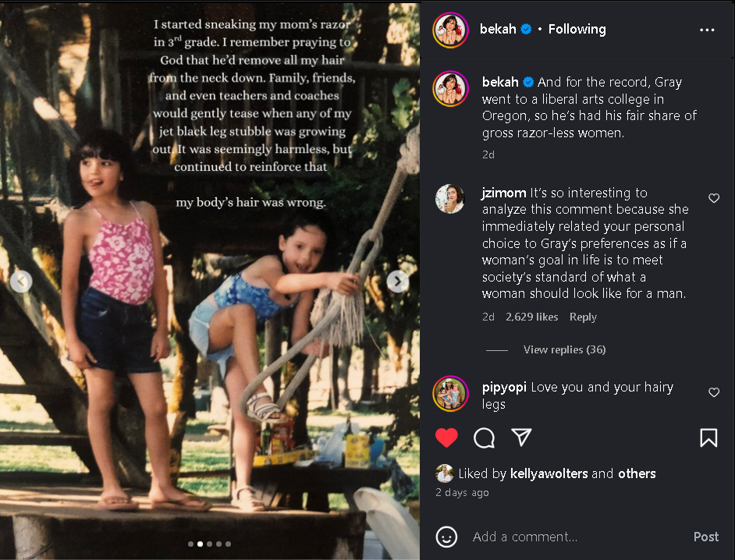Share post via paper plane icon
Image resolution: width=735 pixels, height=560 pixels.
(521, 438)
